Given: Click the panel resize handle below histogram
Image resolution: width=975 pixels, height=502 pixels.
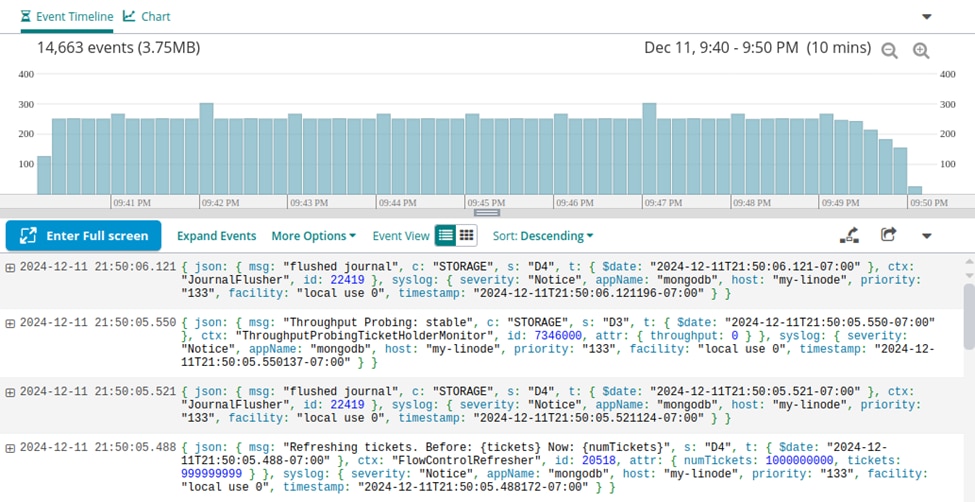Looking at the screenshot, I should (x=487, y=212).
